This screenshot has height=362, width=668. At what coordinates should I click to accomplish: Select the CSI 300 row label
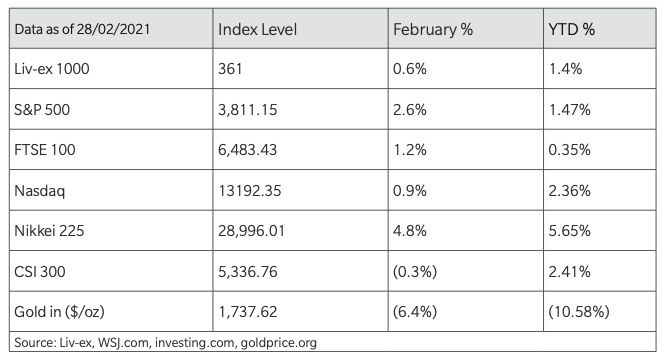40,271
